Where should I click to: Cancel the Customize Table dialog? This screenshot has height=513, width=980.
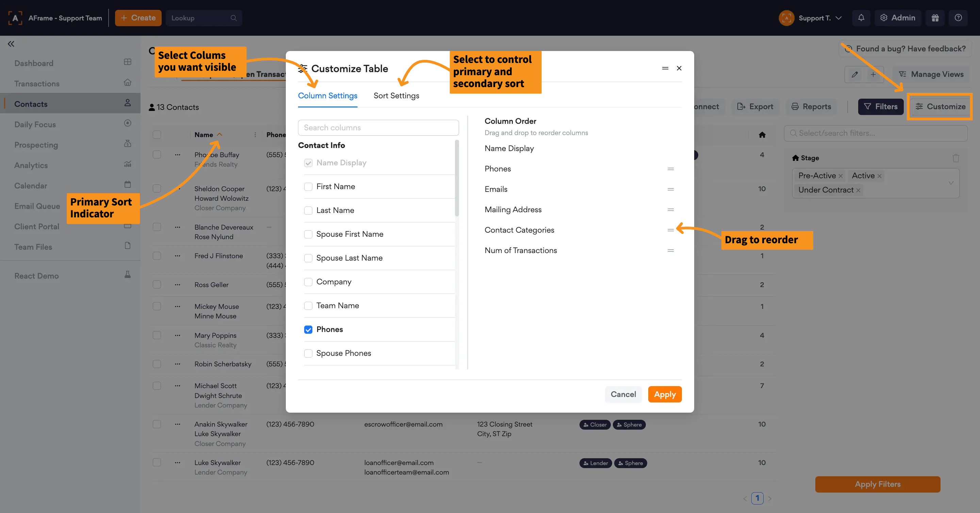point(623,394)
